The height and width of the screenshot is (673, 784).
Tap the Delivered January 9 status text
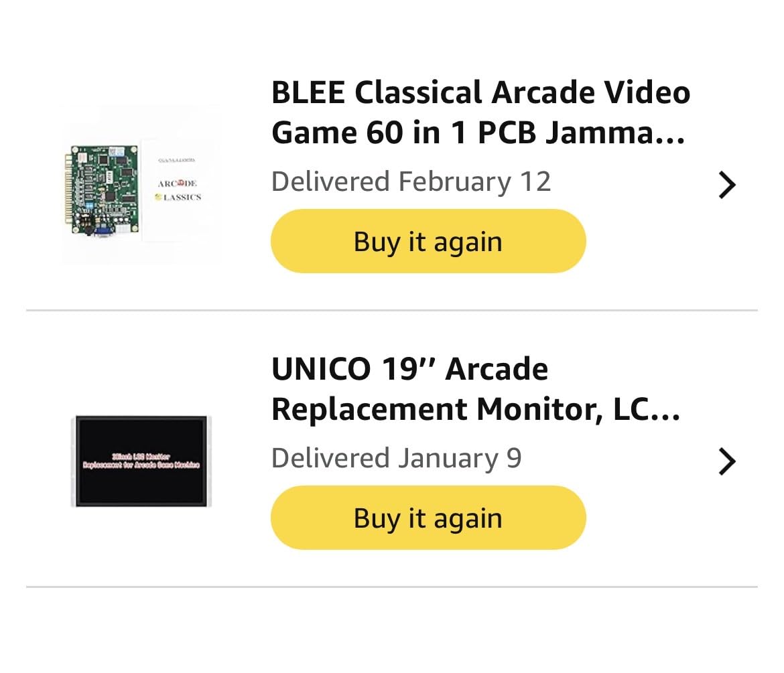pyautogui.click(x=397, y=458)
